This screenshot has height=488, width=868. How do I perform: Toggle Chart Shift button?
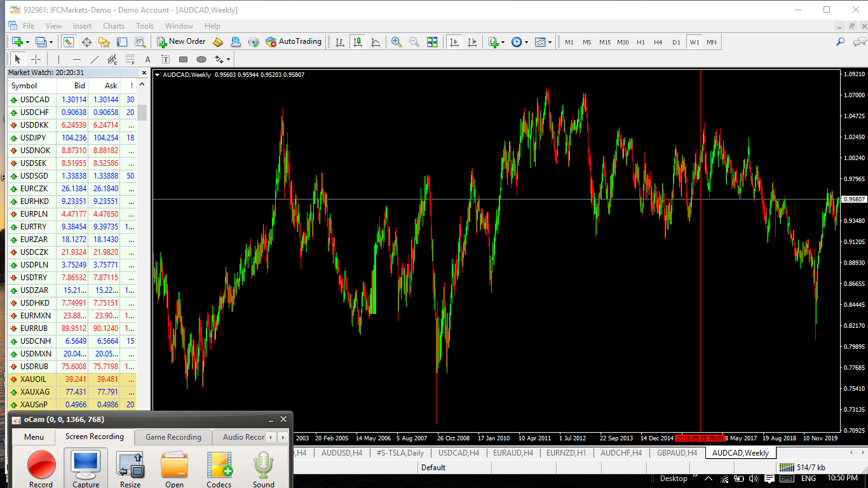(x=471, y=42)
